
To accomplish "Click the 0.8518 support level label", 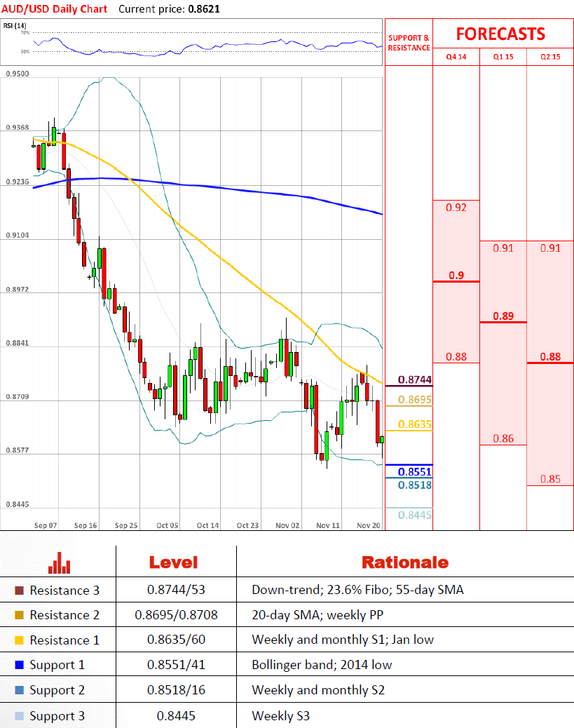I will pos(415,485).
